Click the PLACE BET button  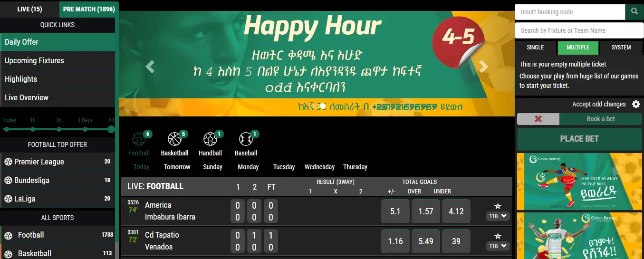click(x=579, y=139)
